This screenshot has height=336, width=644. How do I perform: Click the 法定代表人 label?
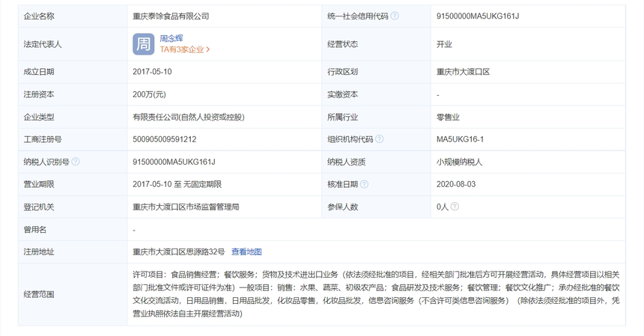coord(43,44)
